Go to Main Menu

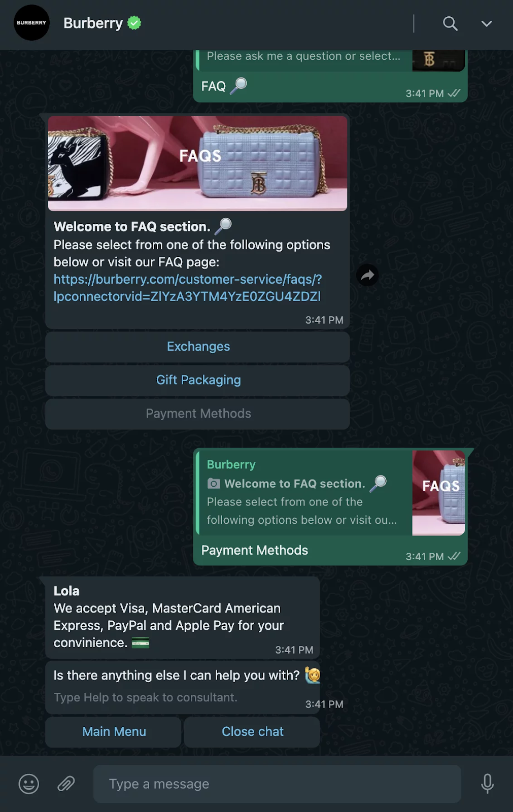tap(114, 731)
